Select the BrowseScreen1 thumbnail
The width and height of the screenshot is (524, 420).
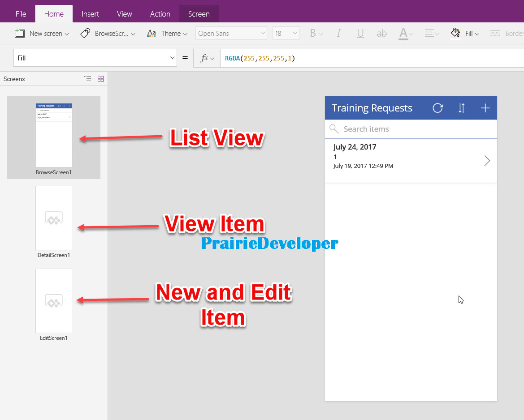tap(54, 135)
